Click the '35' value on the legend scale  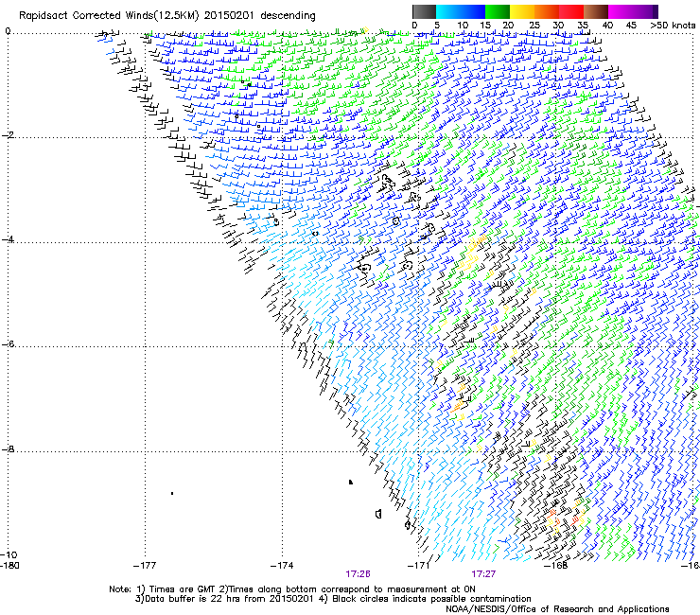(x=583, y=26)
